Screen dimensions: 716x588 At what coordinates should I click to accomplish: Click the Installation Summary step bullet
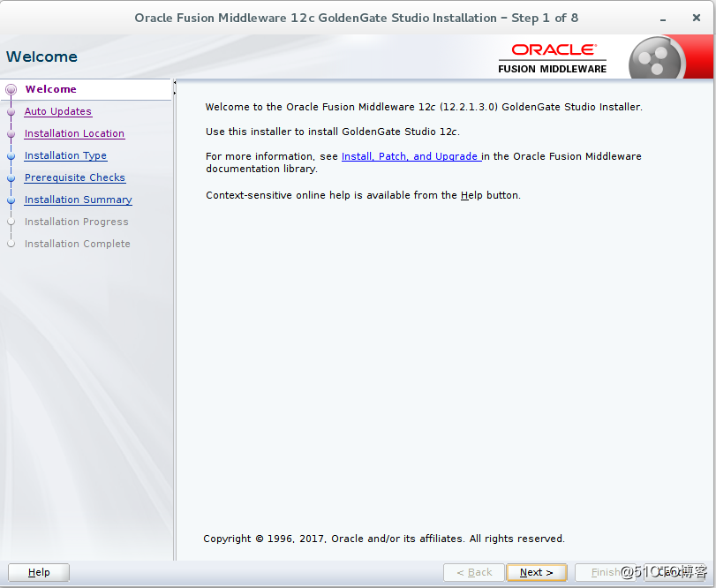tap(11, 200)
